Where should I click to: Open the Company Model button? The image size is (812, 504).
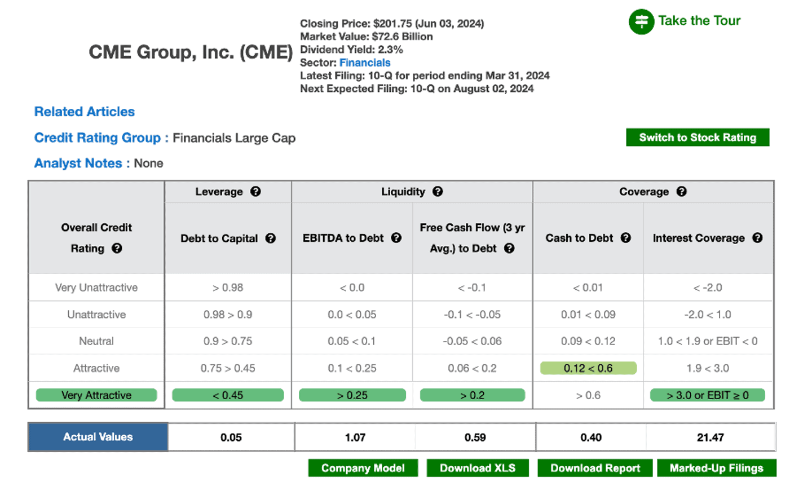click(363, 468)
